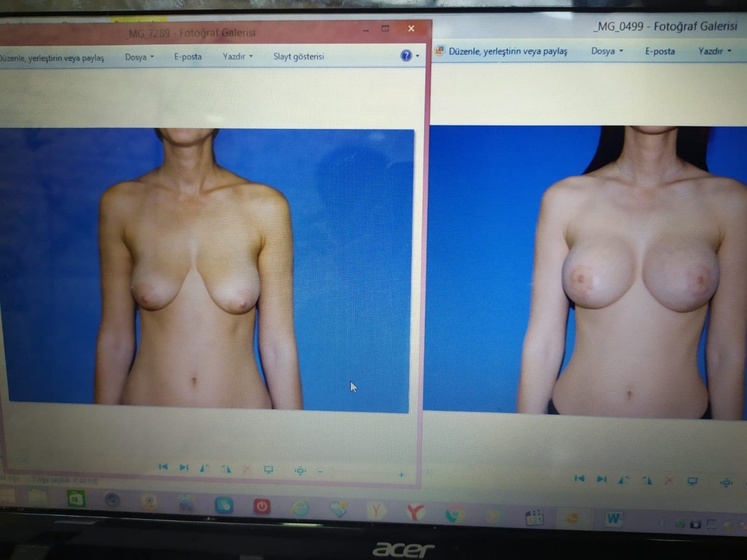Click zoom-in plus in MG_7289 window
The width and height of the screenshot is (747, 560).
tap(401, 475)
